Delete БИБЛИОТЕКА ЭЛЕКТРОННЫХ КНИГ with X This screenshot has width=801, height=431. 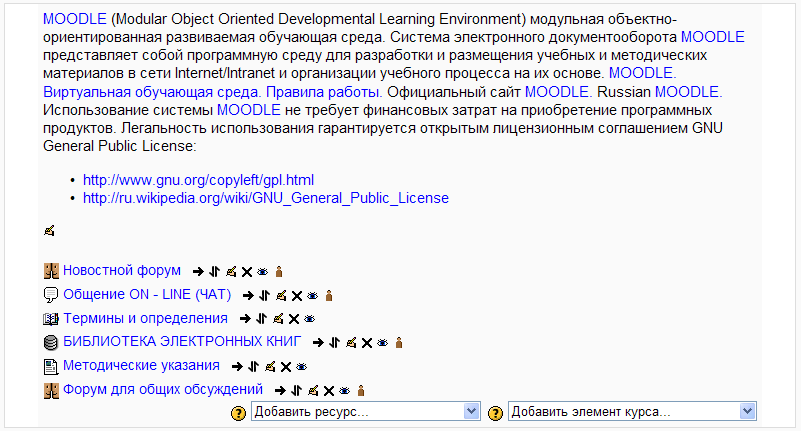click(367, 343)
